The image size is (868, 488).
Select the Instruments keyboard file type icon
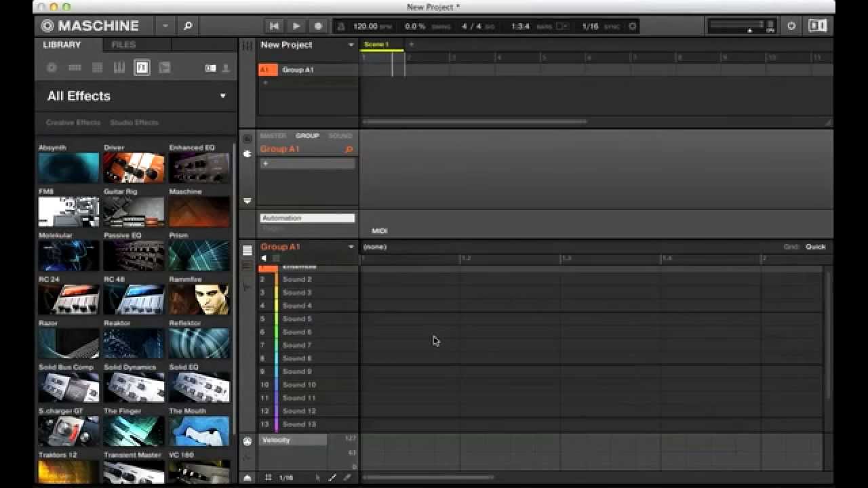119,68
